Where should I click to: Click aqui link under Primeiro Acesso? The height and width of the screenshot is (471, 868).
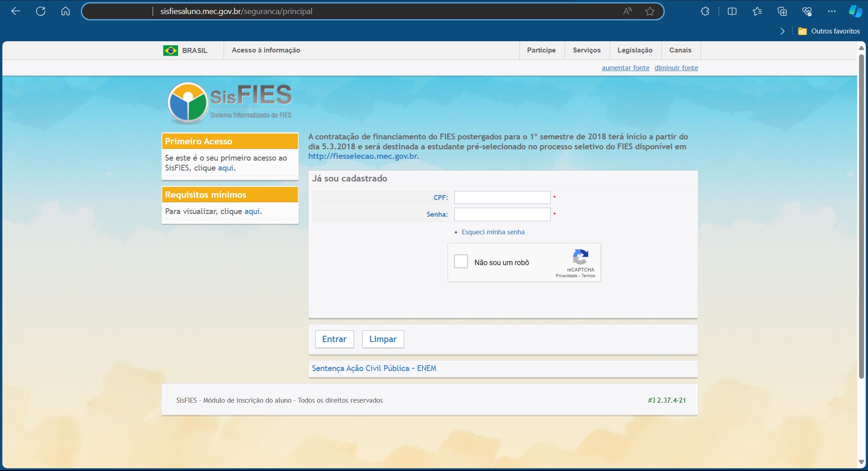point(226,168)
